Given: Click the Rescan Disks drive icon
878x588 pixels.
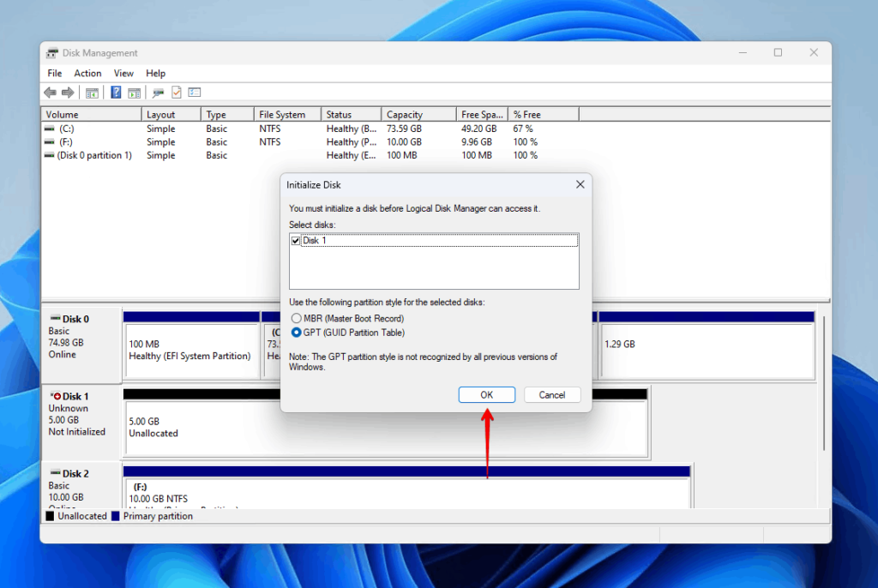Looking at the screenshot, I should (x=158, y=93).
